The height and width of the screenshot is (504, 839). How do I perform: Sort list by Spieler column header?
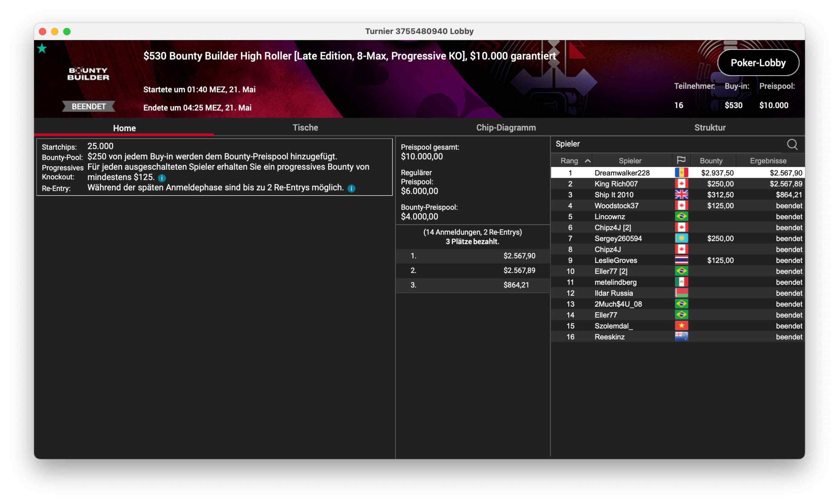pos(630,161)
